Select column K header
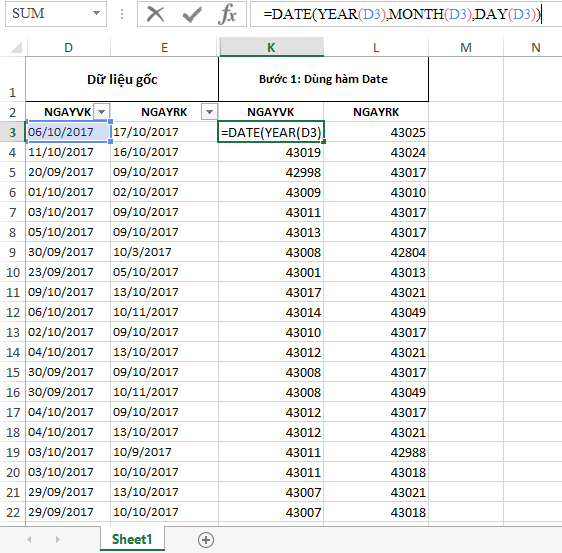This screenshot has height=553, width=562. tap(271, 47)
